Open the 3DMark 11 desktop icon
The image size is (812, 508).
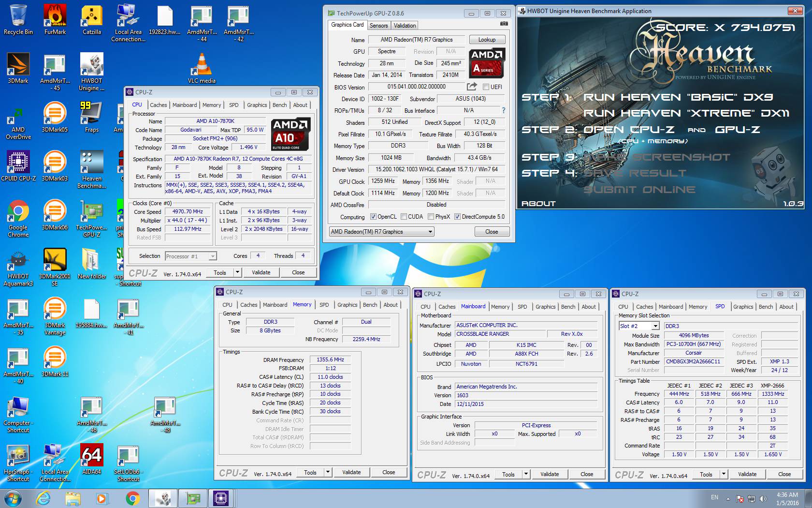coord(55,361)
